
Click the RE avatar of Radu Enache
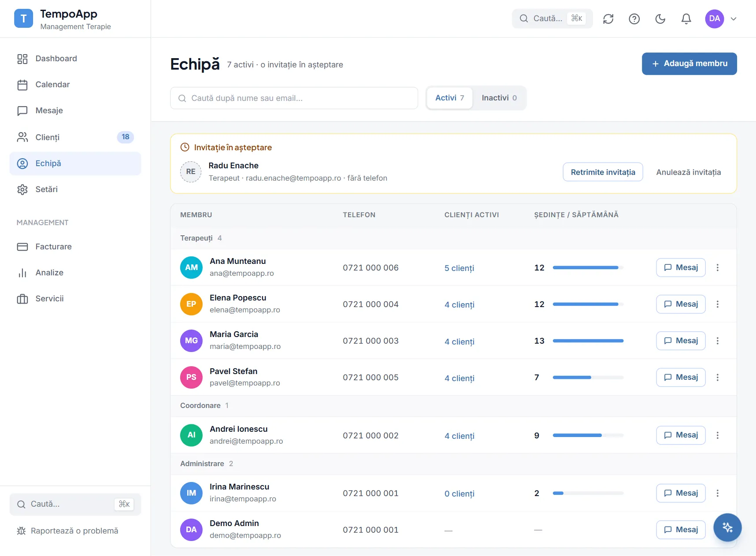(x=191, y=171)
